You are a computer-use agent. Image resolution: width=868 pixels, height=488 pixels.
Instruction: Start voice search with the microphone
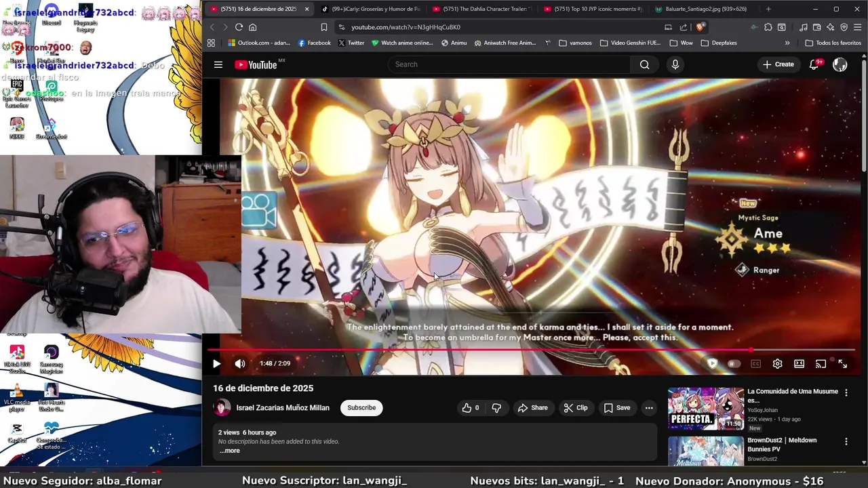click(x=675, y=64)
